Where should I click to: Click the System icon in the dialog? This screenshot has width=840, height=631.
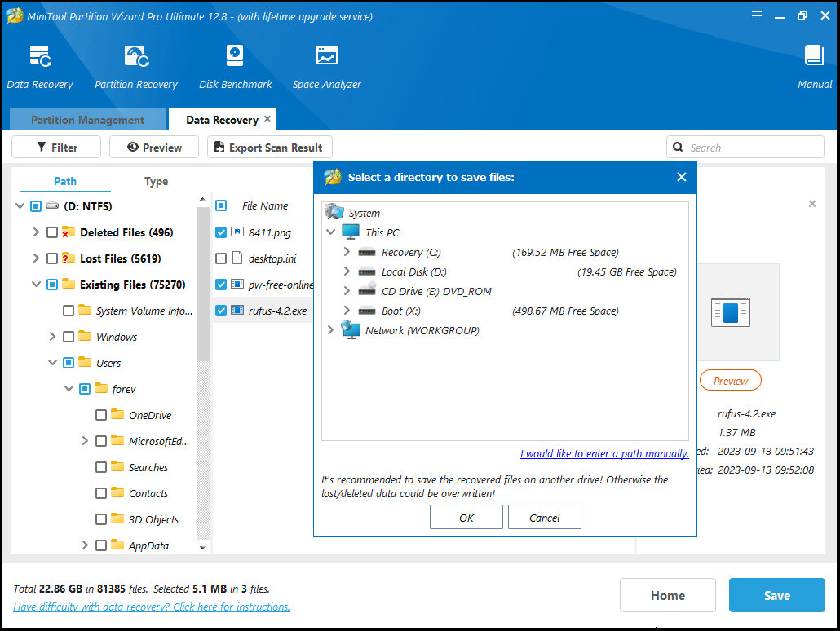pos(334,212)
